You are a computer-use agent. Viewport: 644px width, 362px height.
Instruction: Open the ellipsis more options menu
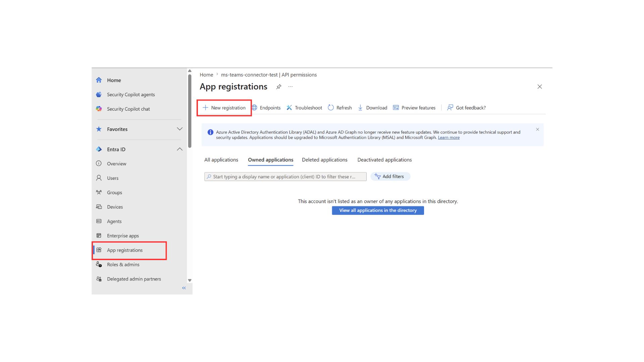click(290, 87)
